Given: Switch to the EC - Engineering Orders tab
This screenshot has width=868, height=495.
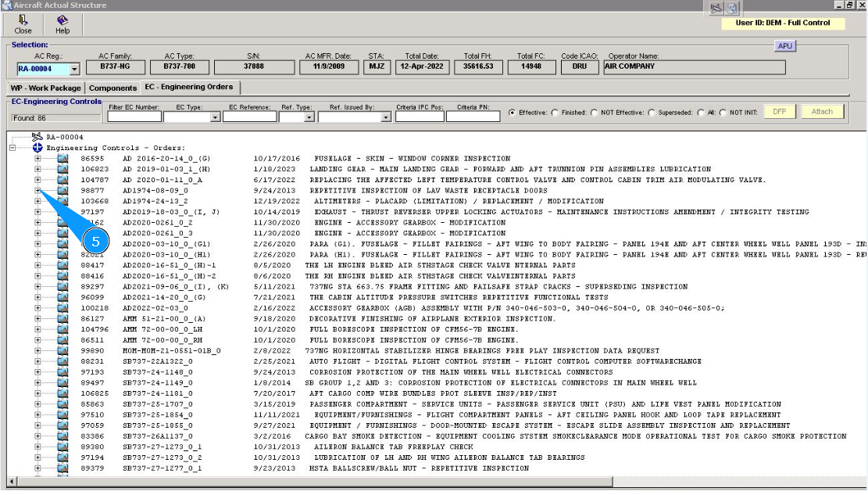Looking at the screenshot, I should pos(189,87).
